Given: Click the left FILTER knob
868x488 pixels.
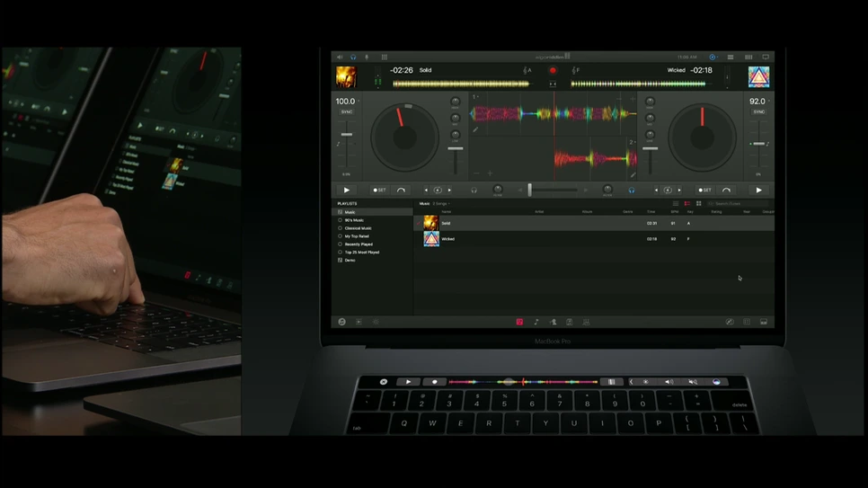Looking at the screenshot, I should (498, 189).
